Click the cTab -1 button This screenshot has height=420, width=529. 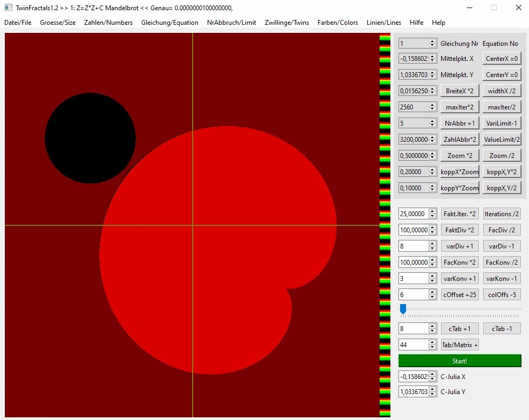[501, 328]
